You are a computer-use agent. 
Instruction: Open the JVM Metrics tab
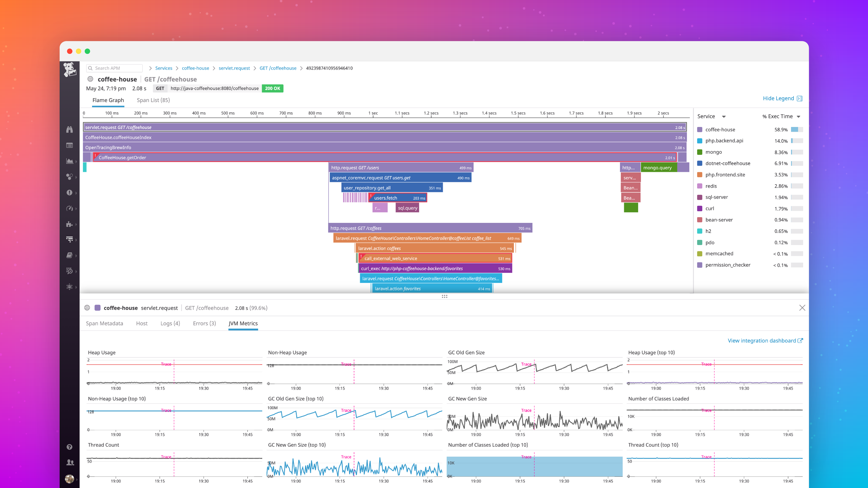point(243,323)
